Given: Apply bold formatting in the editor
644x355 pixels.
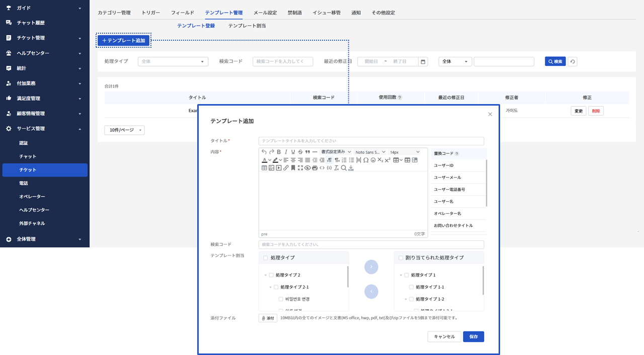Looking at the screenshot, I should tap(279, 152).
